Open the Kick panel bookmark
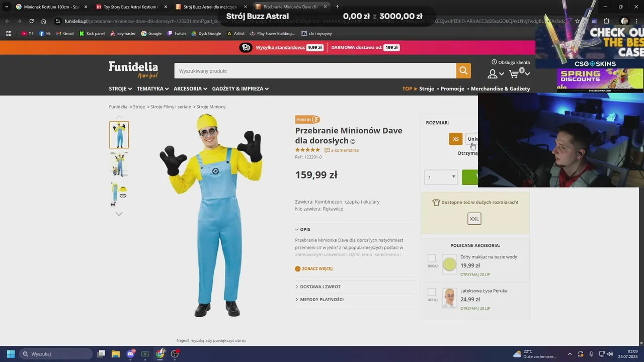 pos(92,33)
